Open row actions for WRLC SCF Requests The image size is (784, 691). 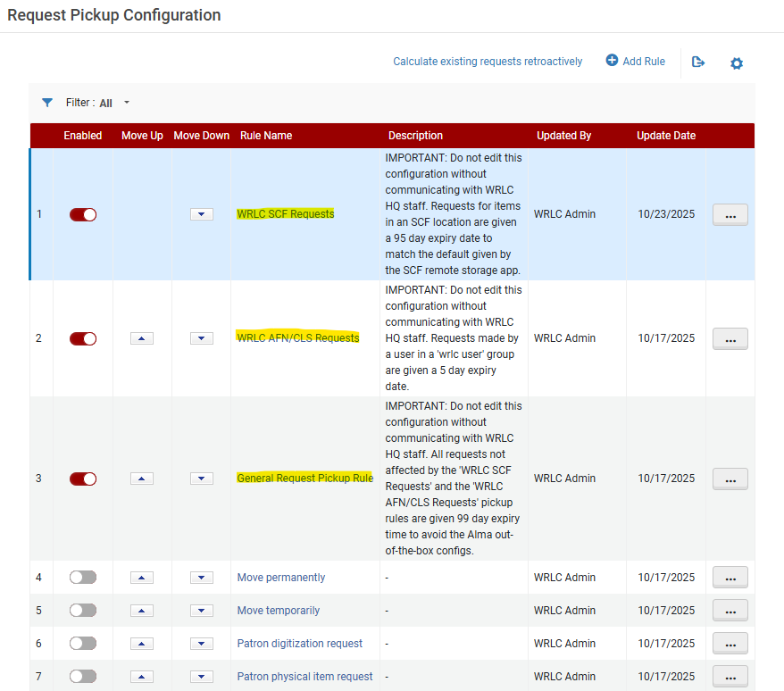click(730, 215)
